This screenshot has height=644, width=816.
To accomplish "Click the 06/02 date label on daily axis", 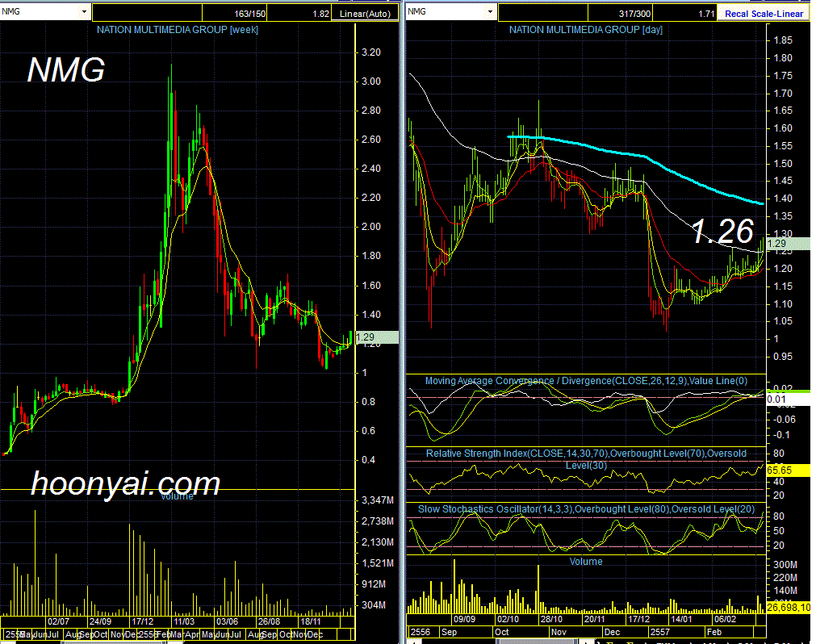I will (x=725, y=619).
